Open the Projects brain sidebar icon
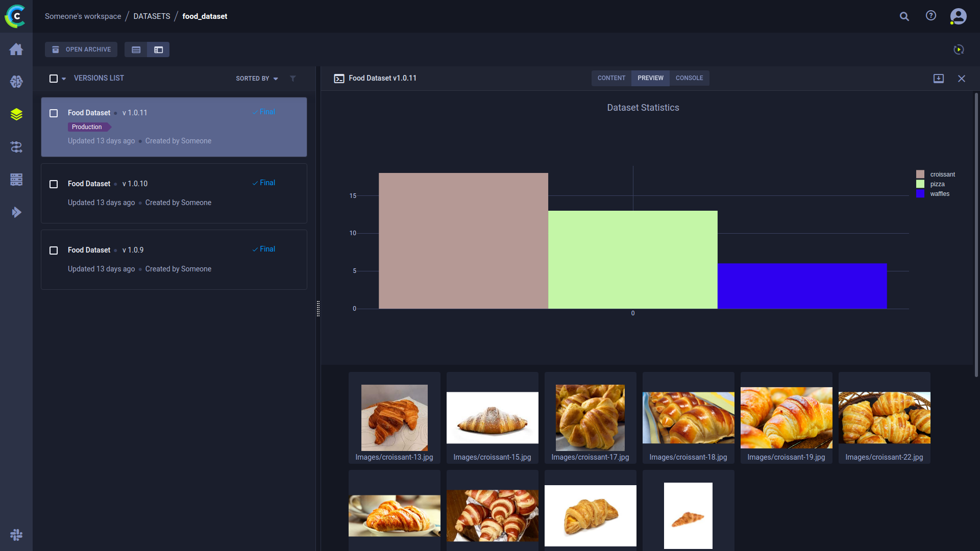The height and width of the screenshot is (551, 980). [x=16, y=82]
